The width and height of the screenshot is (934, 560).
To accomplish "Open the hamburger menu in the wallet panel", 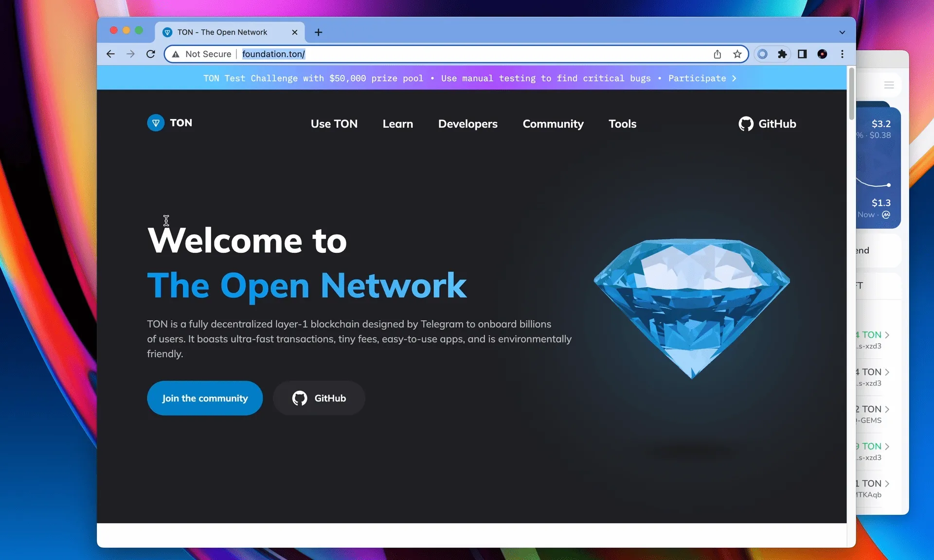I will click(x=889, y=85).
